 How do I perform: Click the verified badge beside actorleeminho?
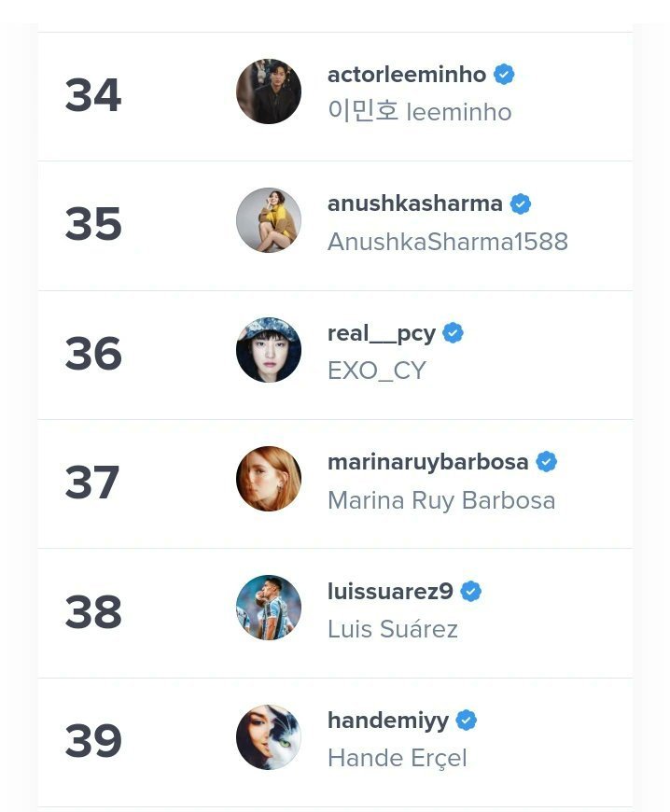click(x=504, y=75)
